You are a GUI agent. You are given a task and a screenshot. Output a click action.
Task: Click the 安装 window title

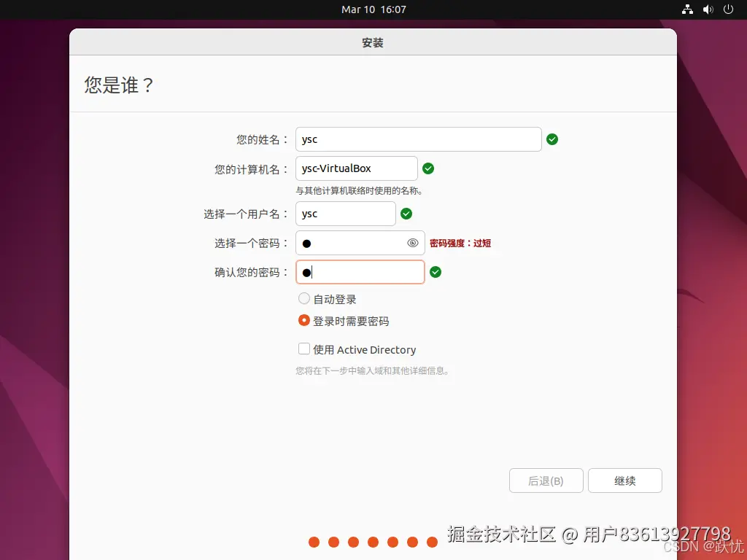click(373, 43)
